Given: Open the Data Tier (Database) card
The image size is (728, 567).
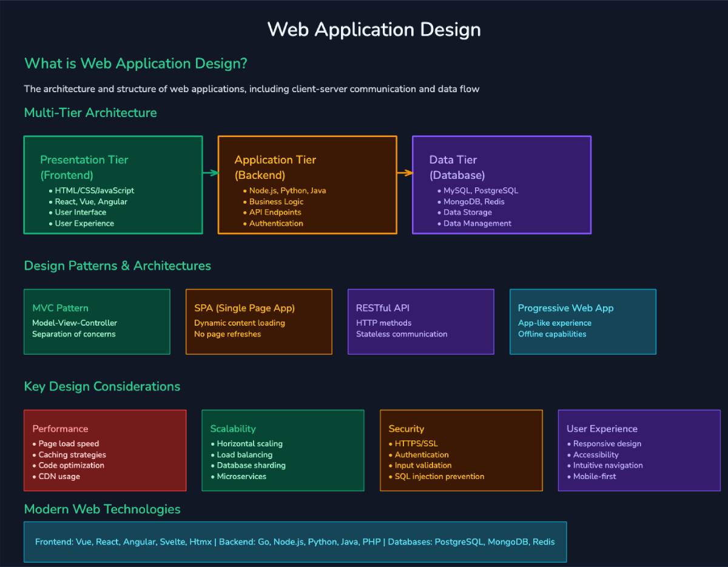Looking at the screenshot, I should 501,184.
